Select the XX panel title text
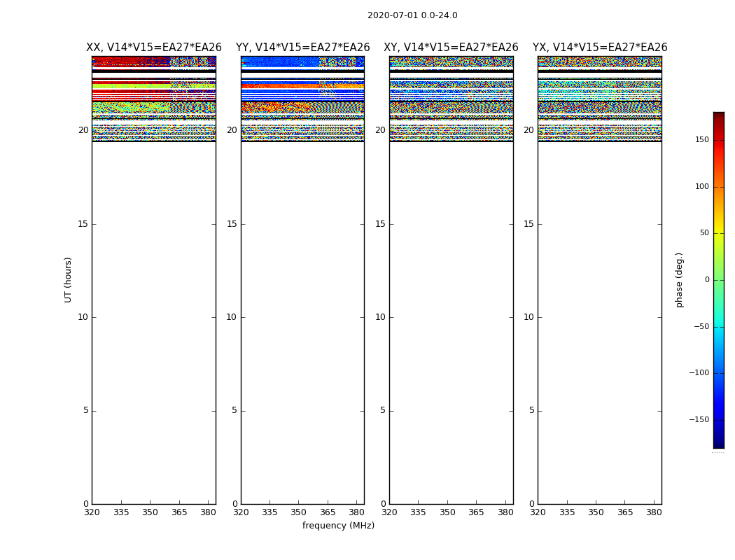 pyautogui.click(x=154, y=48)
